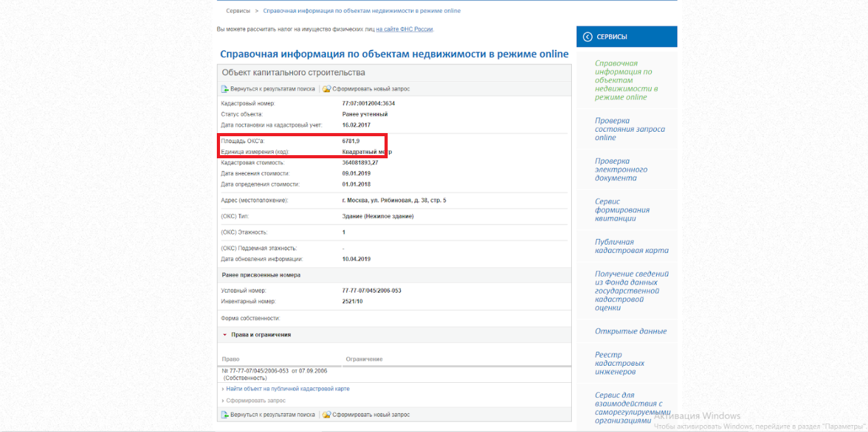Follow the на сайте ФНС России link
Image resolution: width=868 pixels, height=432 pixels.
[x=404, y=29]
